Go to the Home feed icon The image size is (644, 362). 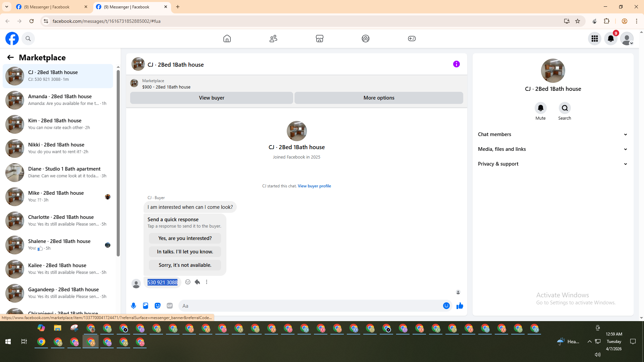227,39
